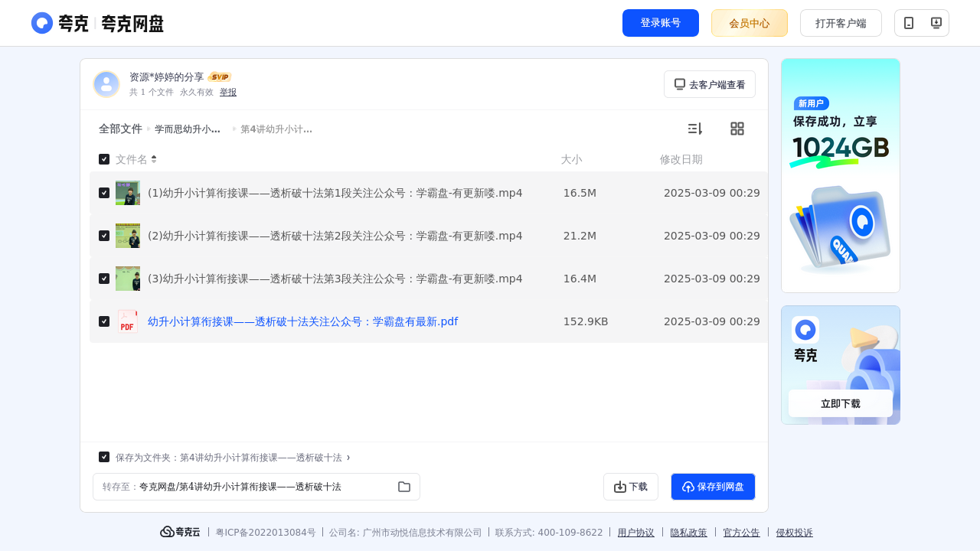Click the 登录账号 button

click(x=661, y=23)
